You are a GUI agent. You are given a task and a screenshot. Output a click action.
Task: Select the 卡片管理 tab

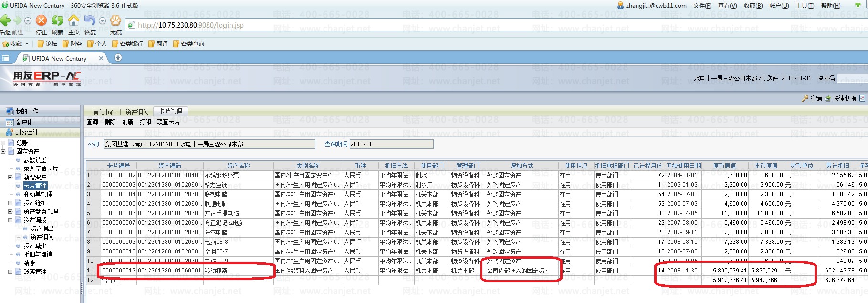point(170,112)
